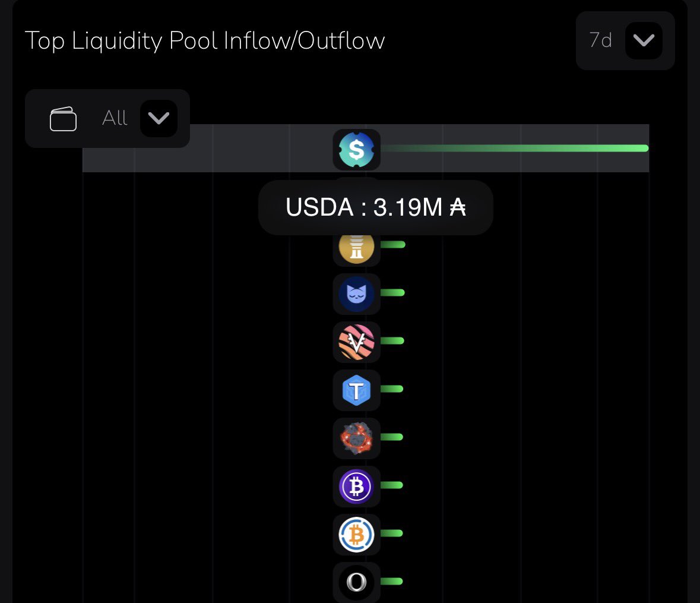Viewport: 700px width, 603px height.
Task: Click the green bar beside cat token
Action: pyautogui.click(x=392, y=292)
